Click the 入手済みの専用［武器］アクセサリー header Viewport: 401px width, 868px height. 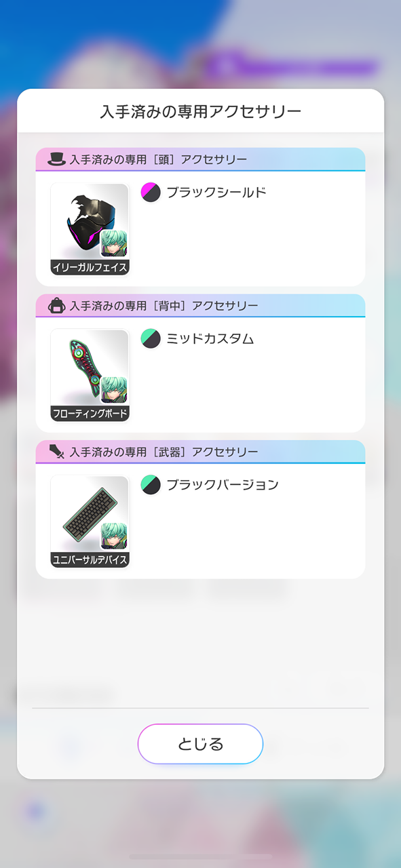pyautogui.click(x=200, y=452)
